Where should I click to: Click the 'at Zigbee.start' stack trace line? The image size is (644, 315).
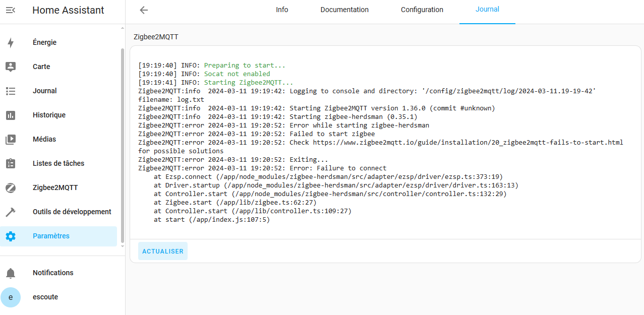(235, 203)
